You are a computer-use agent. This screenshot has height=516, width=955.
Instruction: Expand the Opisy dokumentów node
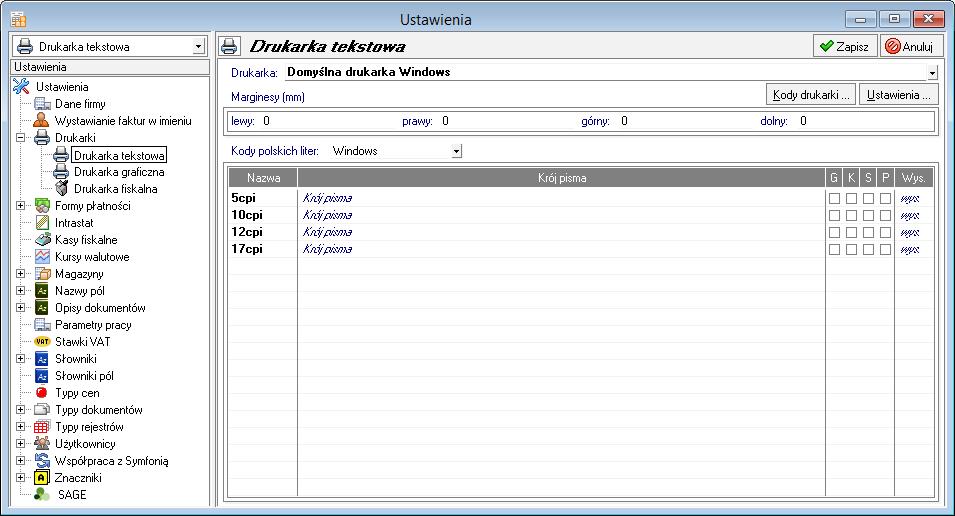[20, 308]
